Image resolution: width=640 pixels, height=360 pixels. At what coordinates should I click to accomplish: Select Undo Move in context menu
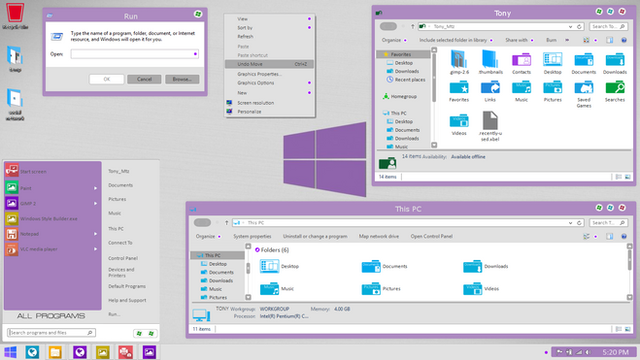tap(269, 64)
